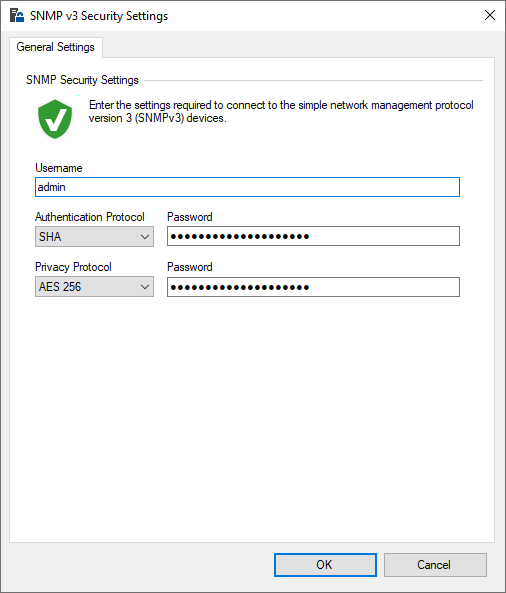Click the SNMP dialog title bar icon
This screenshot has height=593, width=506.
(17, 16)
